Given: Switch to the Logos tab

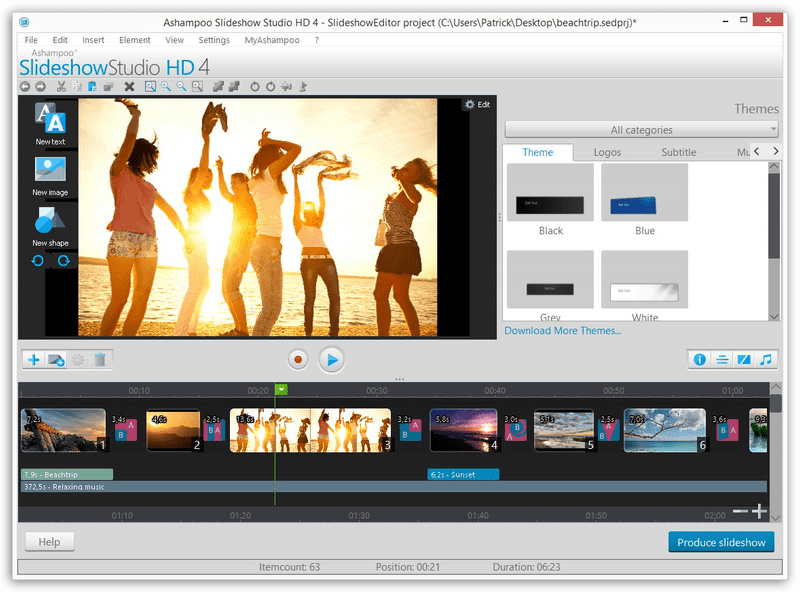Looking at the screenshot, I should coord(607,152).
